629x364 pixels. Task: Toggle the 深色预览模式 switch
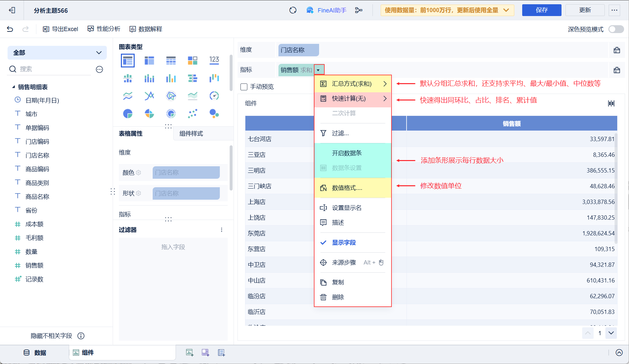coord(616,29)
